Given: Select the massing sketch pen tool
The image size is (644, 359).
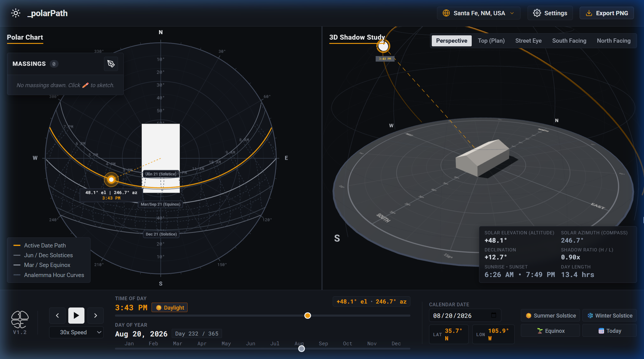Looking at the screenshot, I should pyautogui.click(x=111, y=64).
